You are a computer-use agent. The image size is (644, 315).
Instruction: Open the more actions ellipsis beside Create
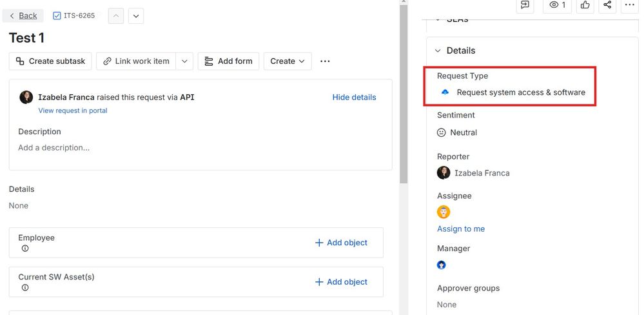325,61
